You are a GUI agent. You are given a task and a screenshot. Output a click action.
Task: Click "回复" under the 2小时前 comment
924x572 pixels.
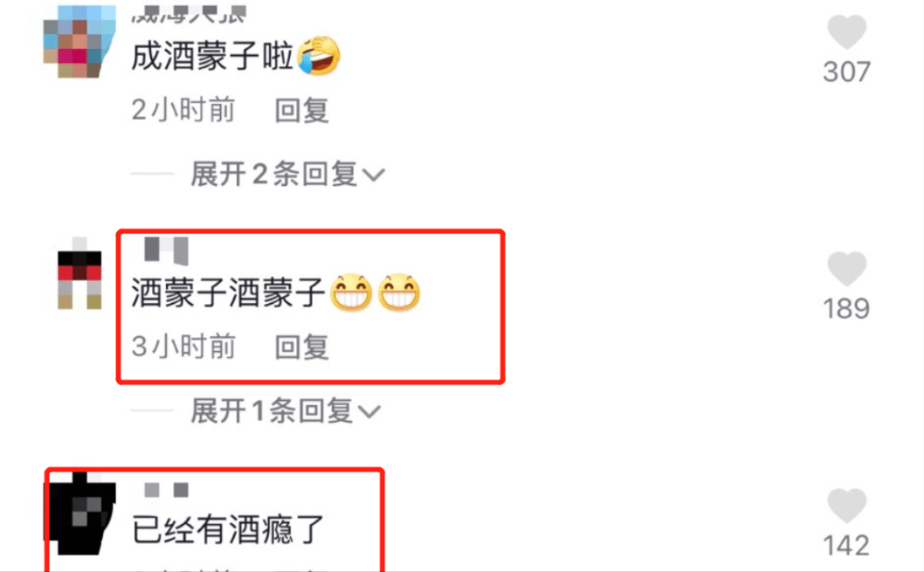[301, 111]
